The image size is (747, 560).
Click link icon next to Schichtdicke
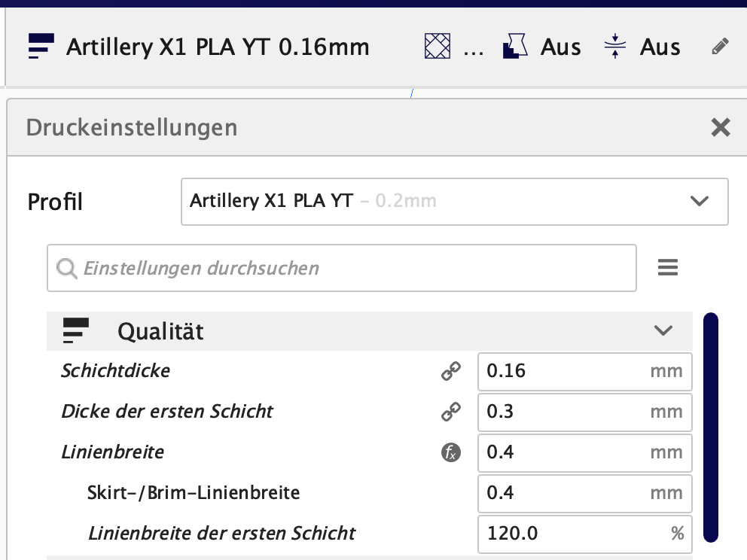click(450, 371)
